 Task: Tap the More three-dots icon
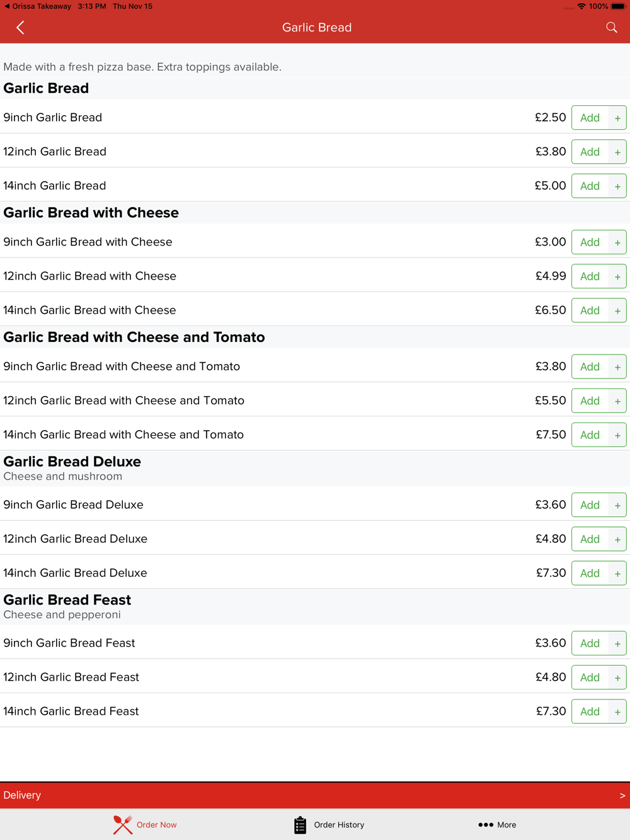(485, 824)
